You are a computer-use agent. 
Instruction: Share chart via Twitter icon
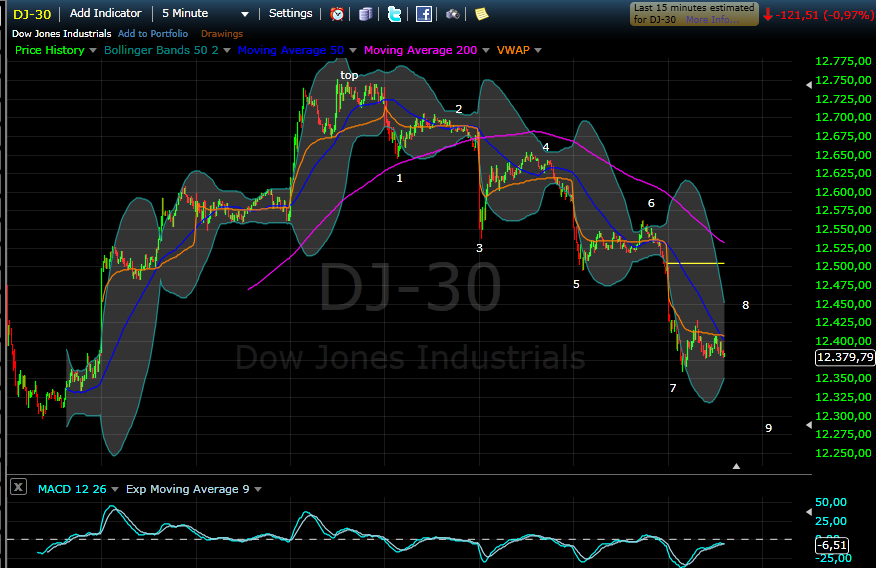(395, 14)
